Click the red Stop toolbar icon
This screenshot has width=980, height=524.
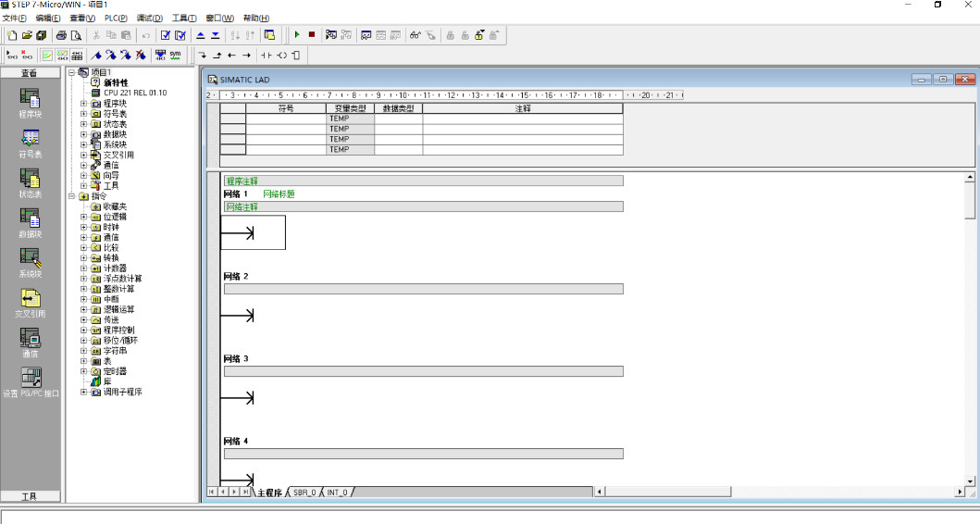(x=312, y=35)
